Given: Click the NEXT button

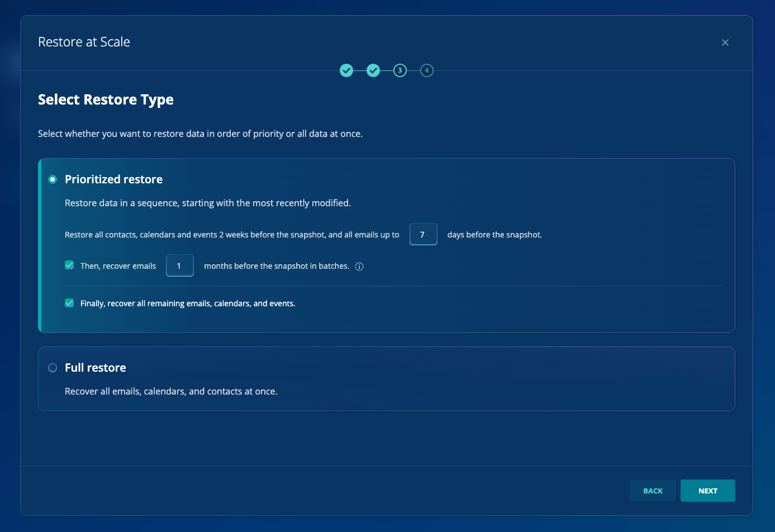Looking at the screenshot, I should [x=708, y=491].
